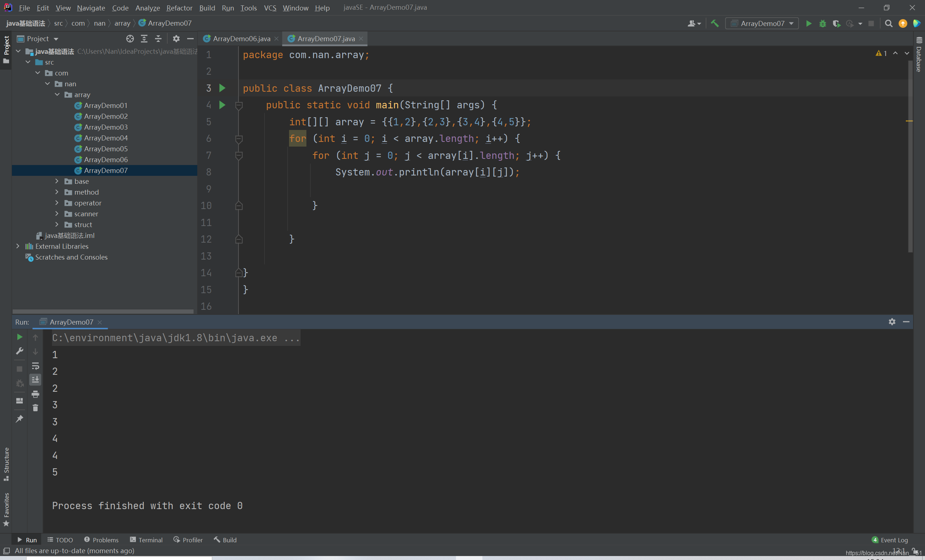Switch to ArrayDemo06.java editor tab

tap(241, 39)
